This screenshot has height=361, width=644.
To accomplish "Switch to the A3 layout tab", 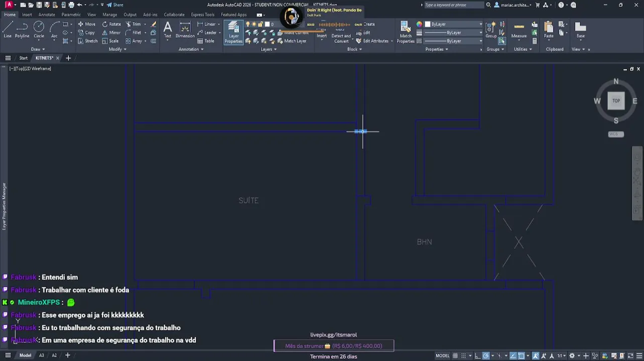I will (x=42, y=355).
